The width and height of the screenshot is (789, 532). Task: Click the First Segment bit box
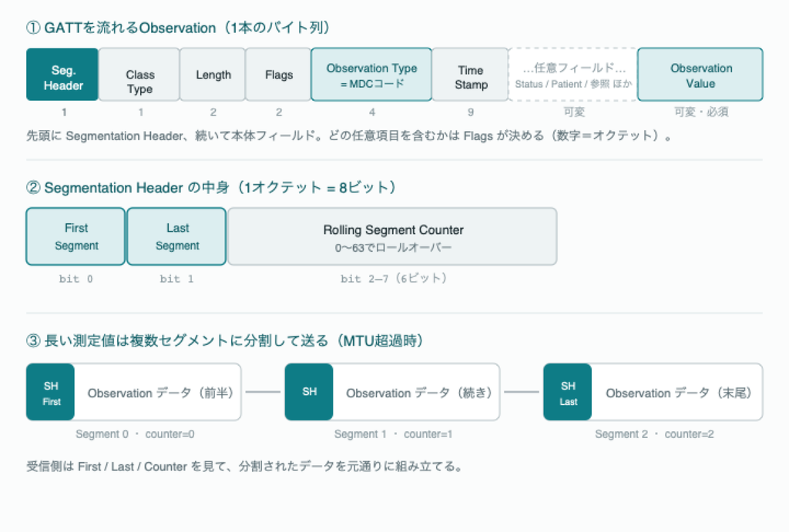coord(76,236)
